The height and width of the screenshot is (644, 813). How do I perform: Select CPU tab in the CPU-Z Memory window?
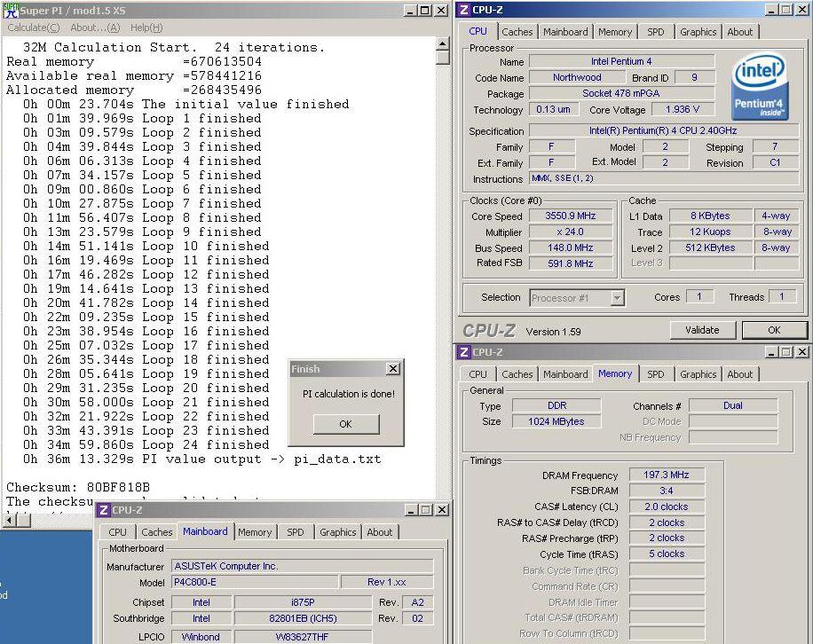coord(478,374)
